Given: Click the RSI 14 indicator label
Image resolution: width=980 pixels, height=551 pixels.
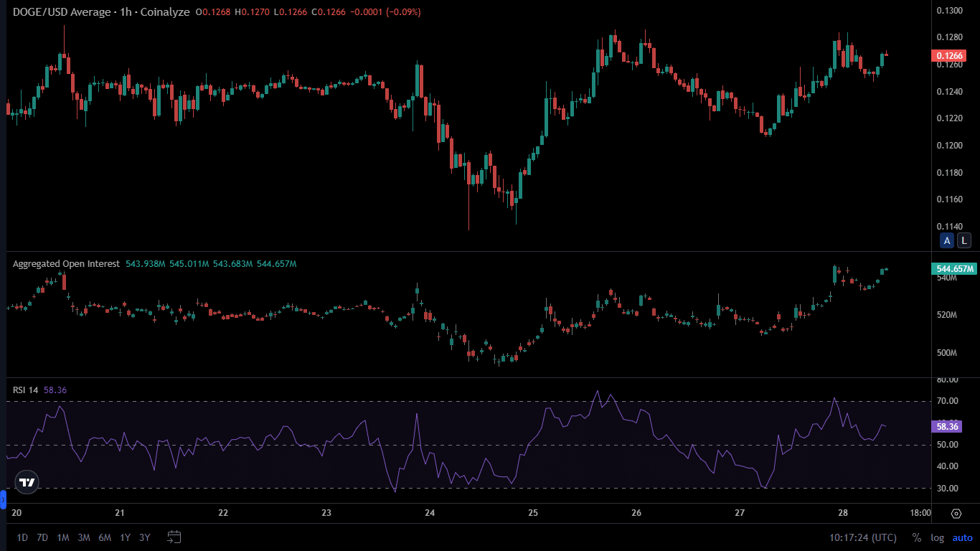Looking at the screenshot, I should point(26,390).
